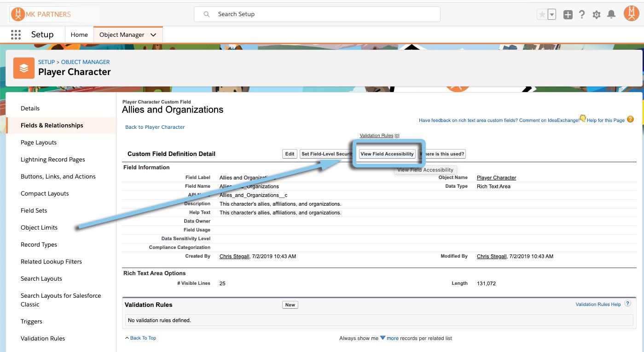Image resolution: width=644 pixels, height=352 pixels.
Task: Click the user avatar profile icon
Action: (x=631, y=14)
